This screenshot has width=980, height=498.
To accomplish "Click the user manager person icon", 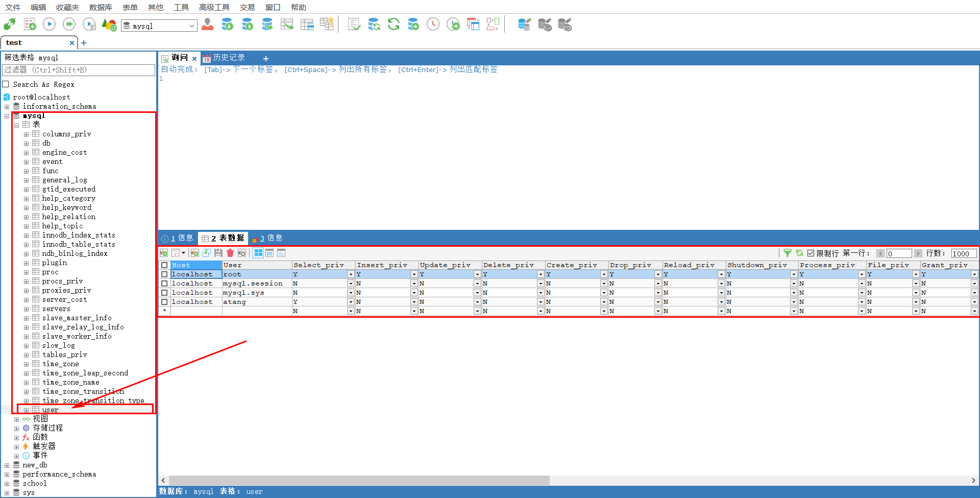I will pyautogui.click(x=207, y=25).
